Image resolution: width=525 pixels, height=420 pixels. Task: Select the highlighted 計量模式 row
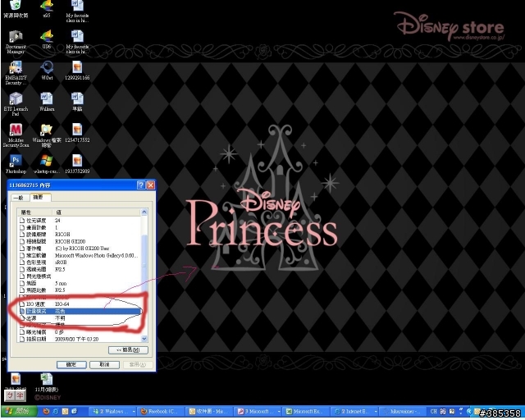(x=80, y=311)
